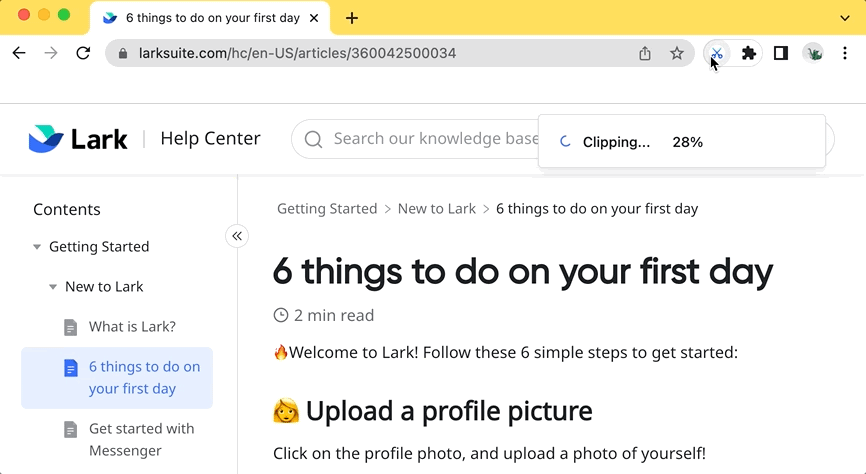Screen dimensions: 866x474
Task: Open 'What is Lark?' article
Action: pyautogui.click(x=132, y=327)
